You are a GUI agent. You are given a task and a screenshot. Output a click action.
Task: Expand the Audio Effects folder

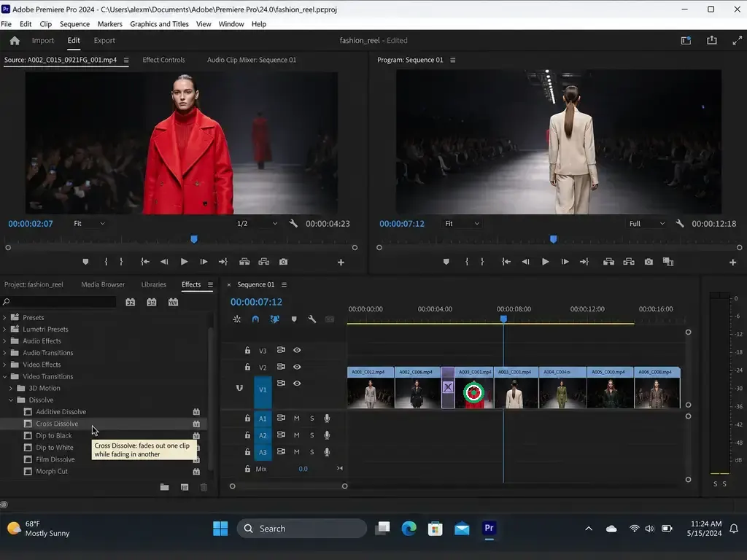(5, 341)
